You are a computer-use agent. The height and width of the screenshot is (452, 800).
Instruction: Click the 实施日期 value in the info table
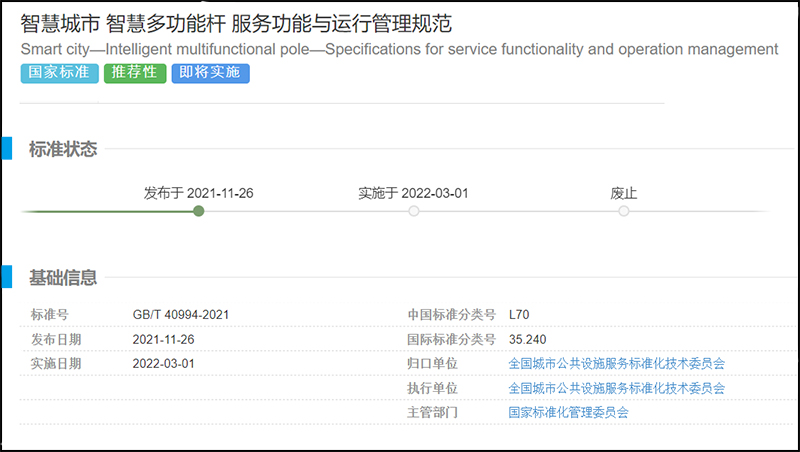coord(164,364)
